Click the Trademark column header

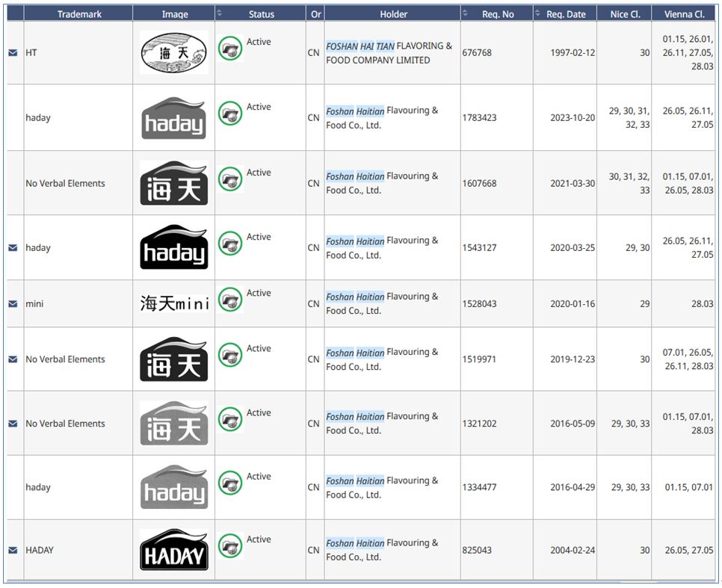[78, 14]
